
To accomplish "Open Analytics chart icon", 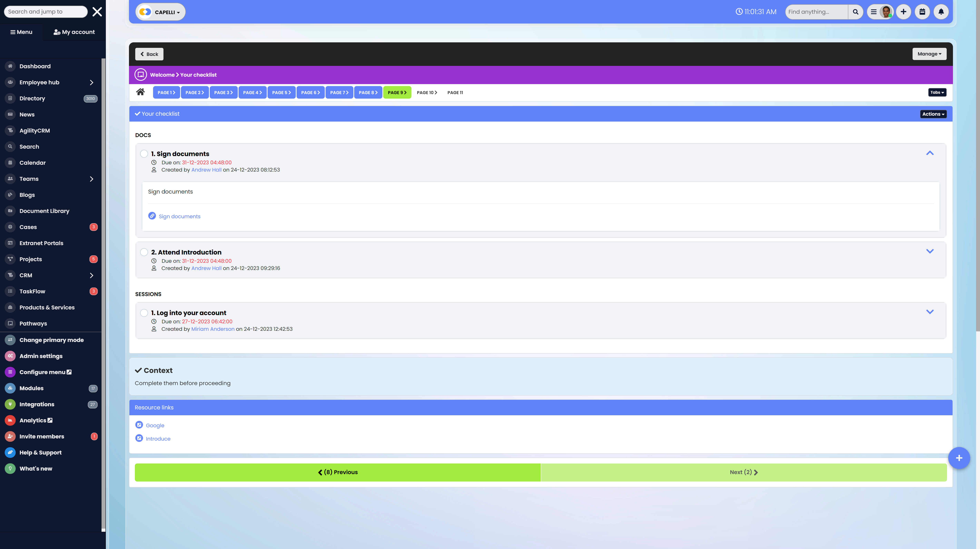I will [10, 420].
